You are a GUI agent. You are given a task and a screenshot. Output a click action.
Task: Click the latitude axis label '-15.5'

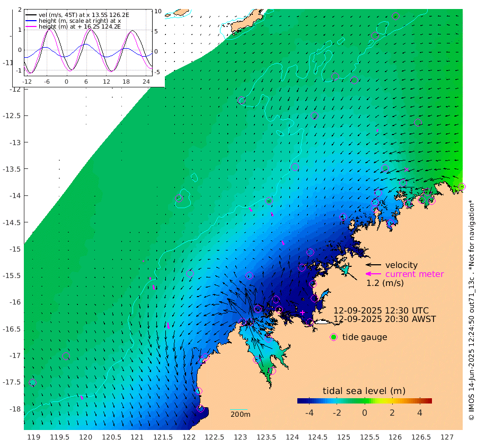[x=11, y=276]
